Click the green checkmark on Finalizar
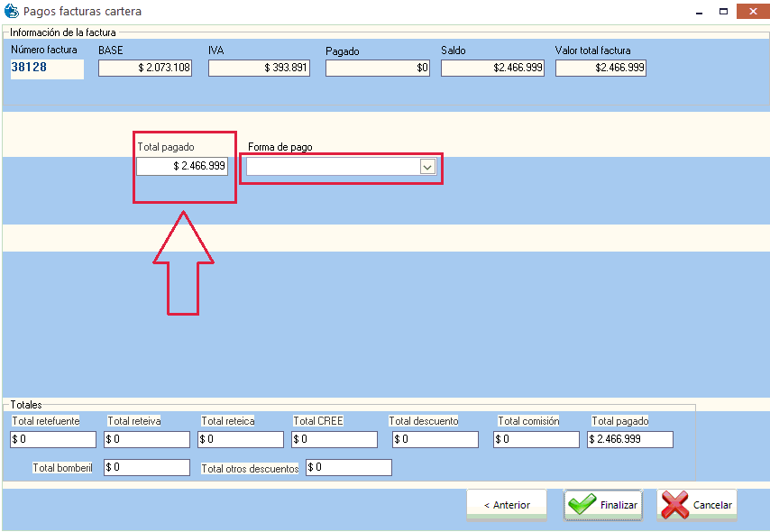770x532 pixels. pos(582,505)
